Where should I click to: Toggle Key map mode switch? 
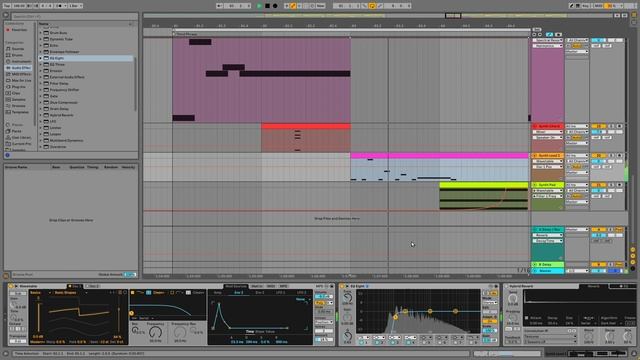585,6
